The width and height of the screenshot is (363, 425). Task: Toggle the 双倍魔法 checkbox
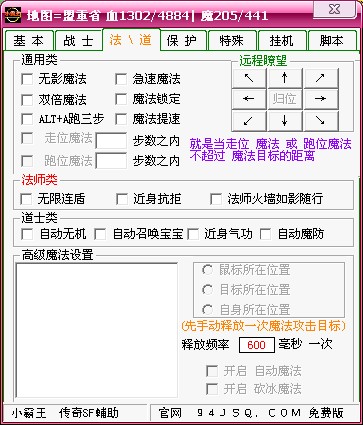point(27,99)
